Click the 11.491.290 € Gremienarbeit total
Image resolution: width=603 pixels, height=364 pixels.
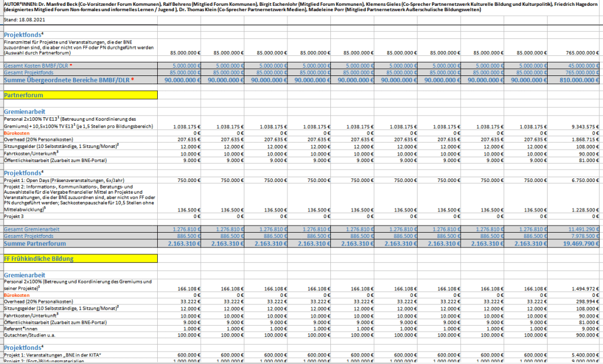(x=581, y=229)
